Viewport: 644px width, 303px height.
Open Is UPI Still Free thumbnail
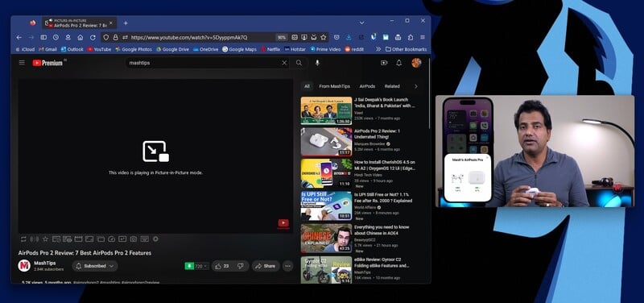click(326, 205)
